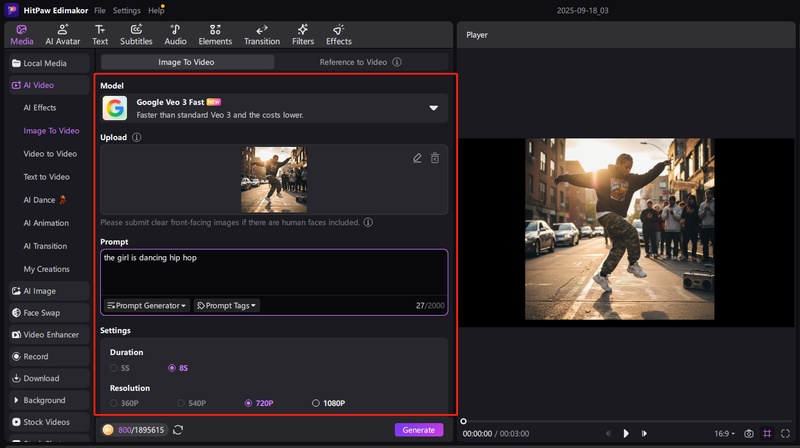The image size is (800, 448).
Task: Change the 16:9 aspect ratio dropdown
Action: click(x=724, y=433)
